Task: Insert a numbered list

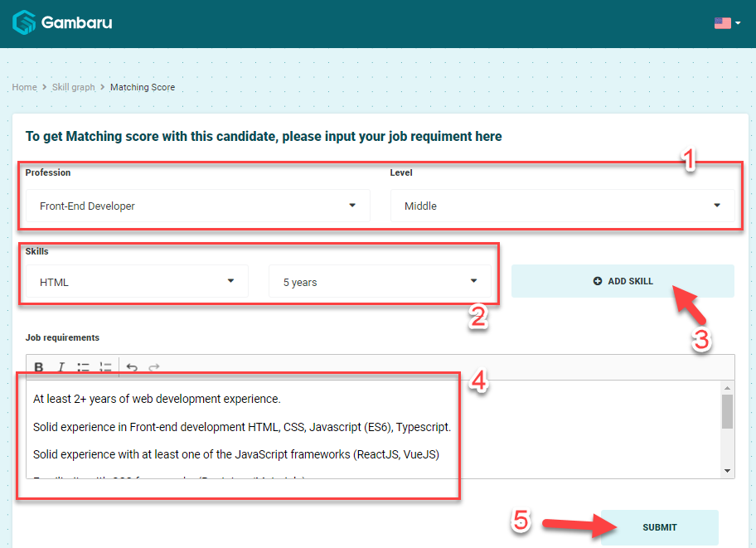Action: (105, 367)
